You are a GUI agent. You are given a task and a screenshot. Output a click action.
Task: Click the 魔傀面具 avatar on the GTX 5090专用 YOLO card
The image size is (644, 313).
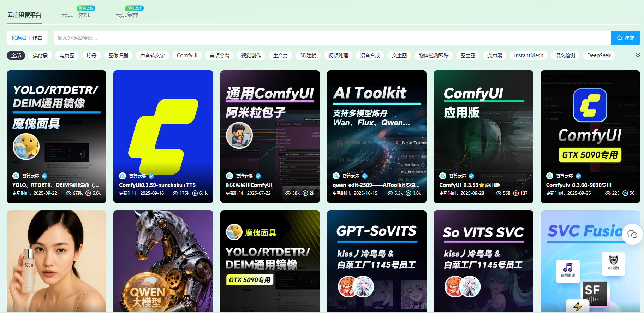point(234,232)
